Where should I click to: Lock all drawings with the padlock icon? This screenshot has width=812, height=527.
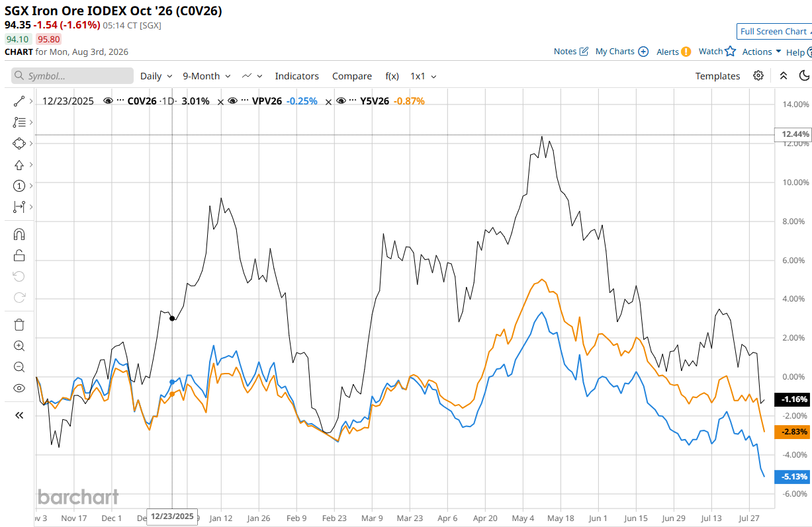(19, 255)
